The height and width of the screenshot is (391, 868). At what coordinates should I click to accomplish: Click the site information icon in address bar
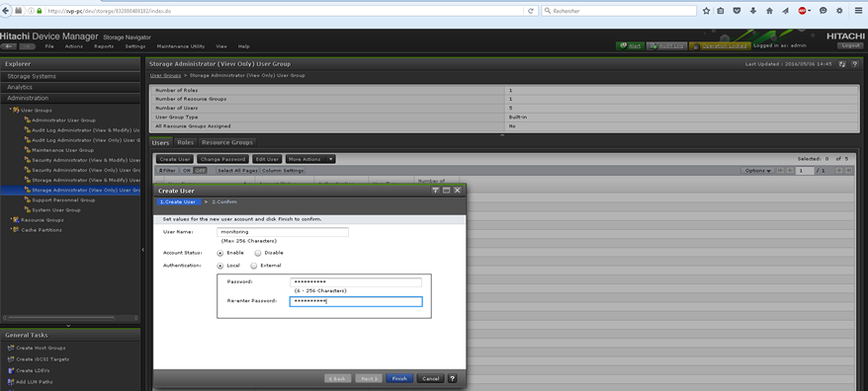(31, 11)
